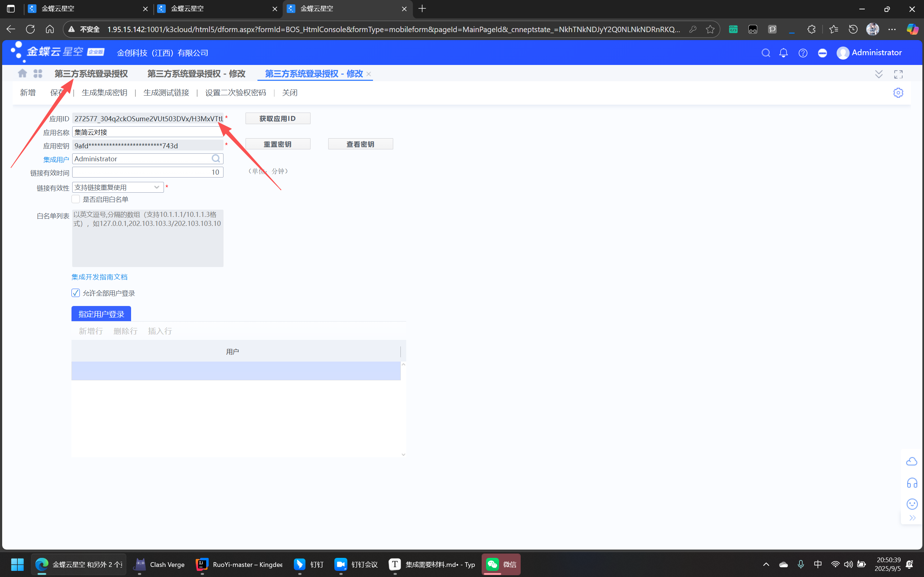Uncheck 允许全部用户登录 checkbox
The height and width of the screenshot is (577, 924).
click(x=75, y=293)
